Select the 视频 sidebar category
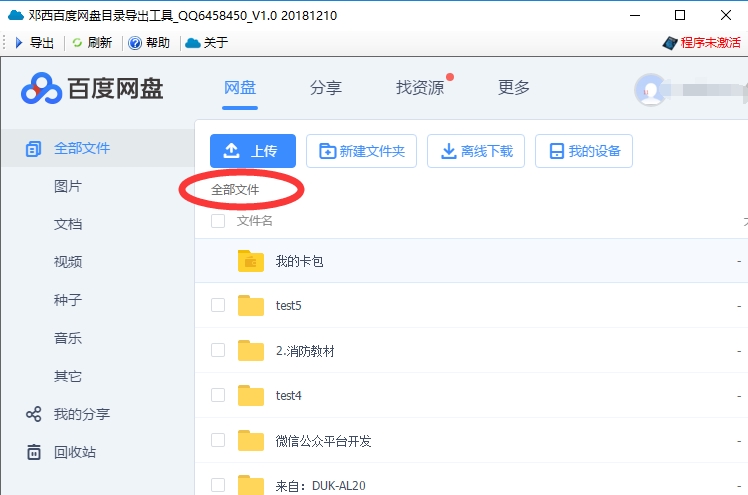 [68, 262]
